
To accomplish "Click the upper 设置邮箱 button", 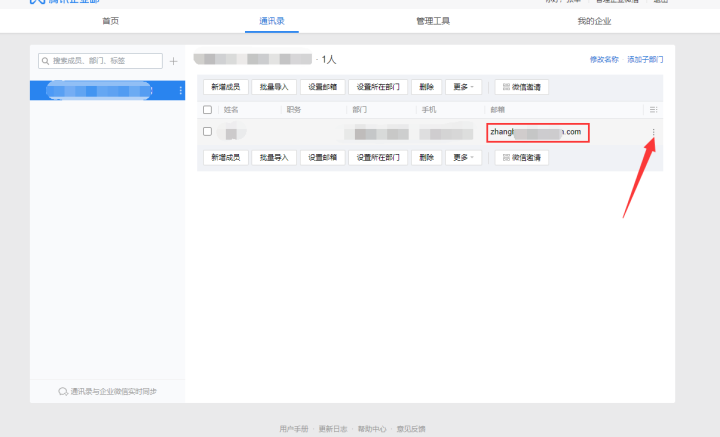I will tap(323, 87).
